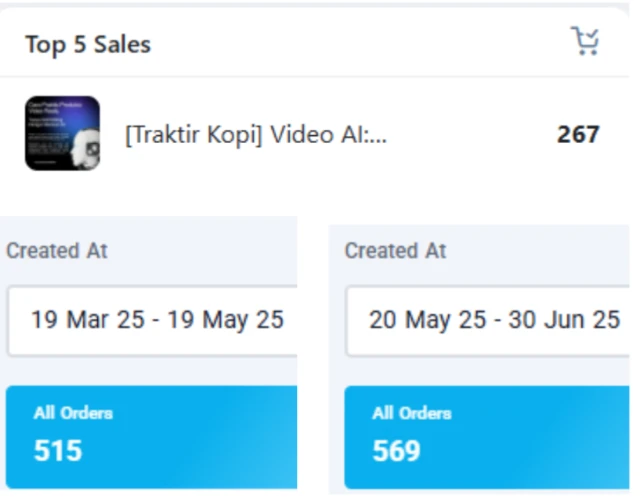
Task: Click the All Orders label above 515
Action: click(73, 413)
